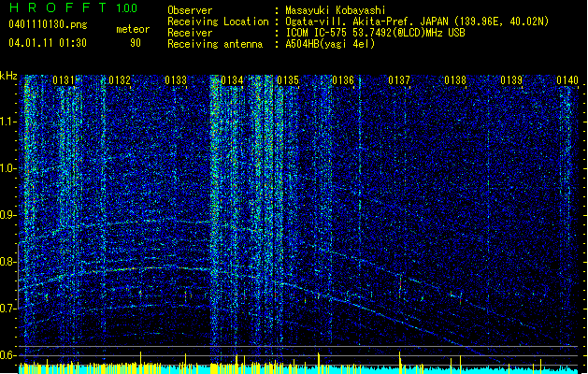Click the 1.0 frequency axis tick
588x374 pixels.
(8, 168)
